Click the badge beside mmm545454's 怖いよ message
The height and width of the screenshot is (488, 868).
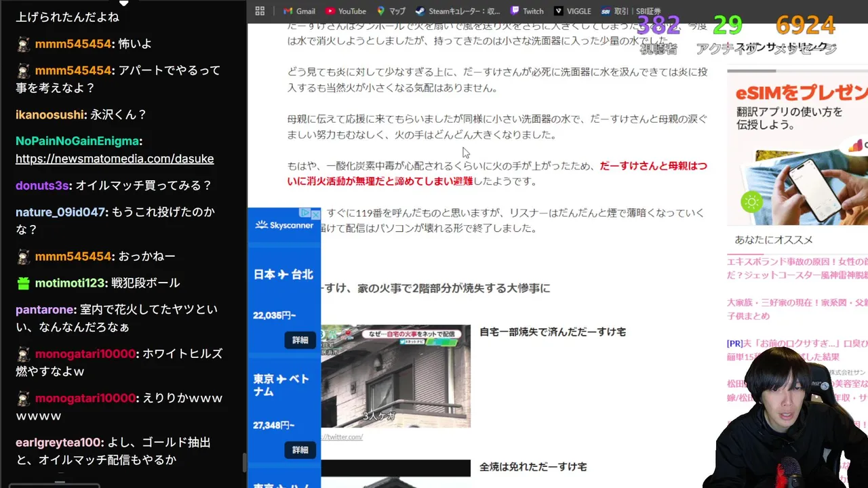pos(24,44)
